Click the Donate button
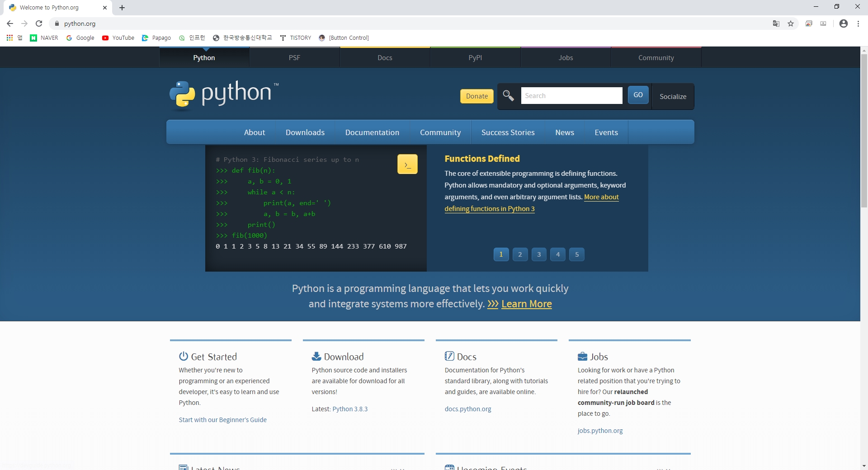The width and height of the screenshot is (868, 470). (x=477, y=96)
